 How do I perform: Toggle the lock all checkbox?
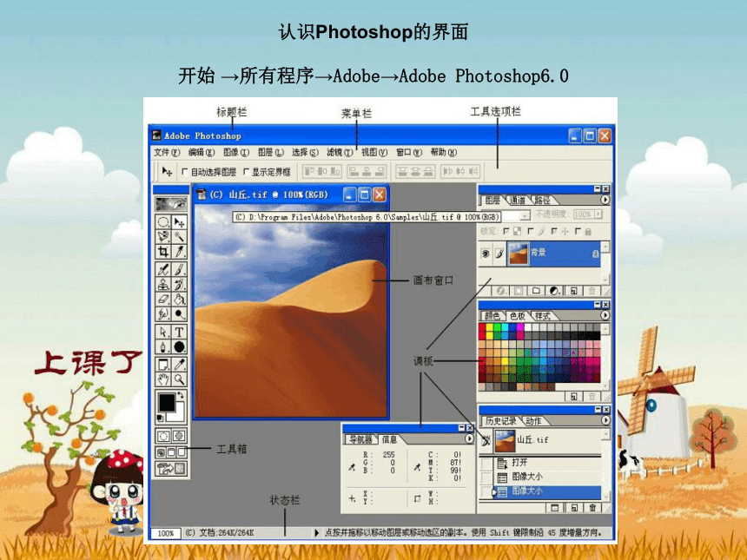point(578,232)
